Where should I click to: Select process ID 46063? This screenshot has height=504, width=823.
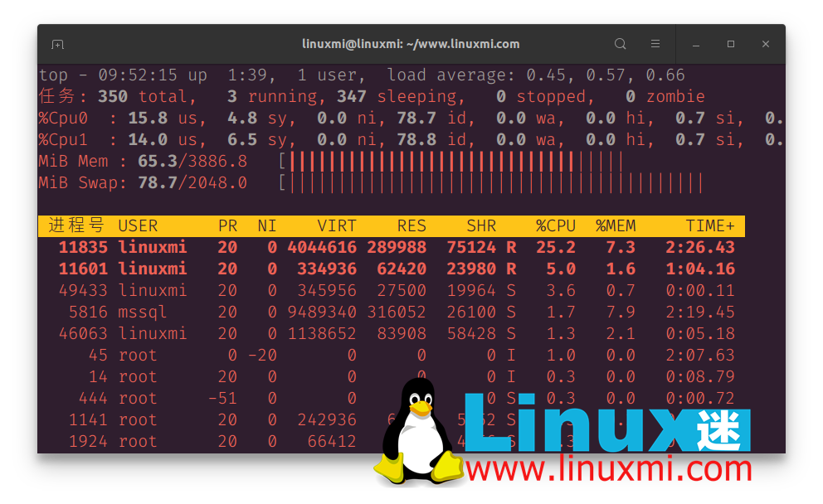[x=83, y=333]
